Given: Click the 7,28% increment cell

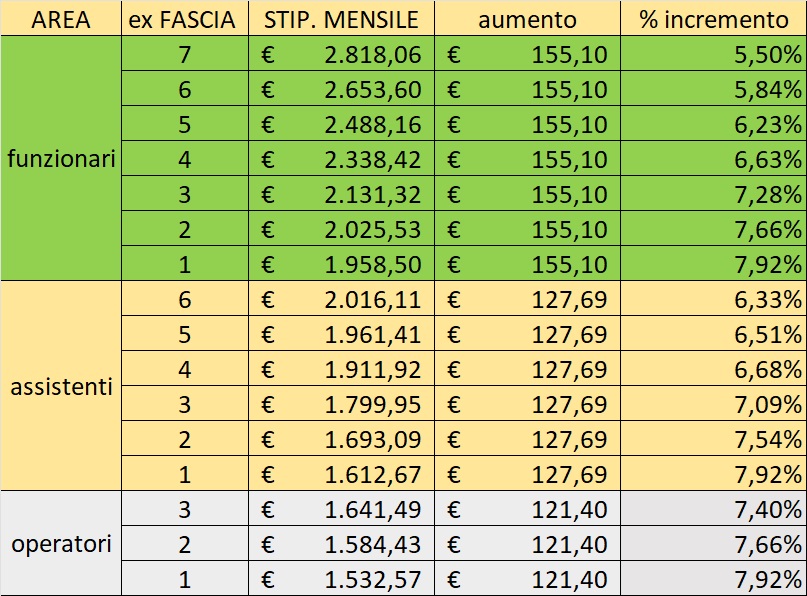Looking at the screenshot, I should tap(713, 194).
